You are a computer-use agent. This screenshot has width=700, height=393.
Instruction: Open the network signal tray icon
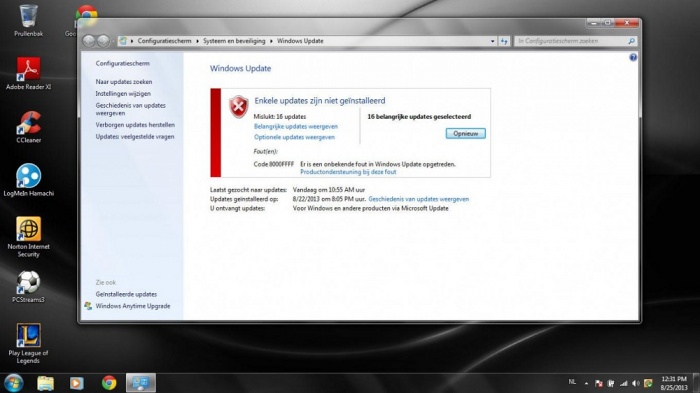pos(624,383)
